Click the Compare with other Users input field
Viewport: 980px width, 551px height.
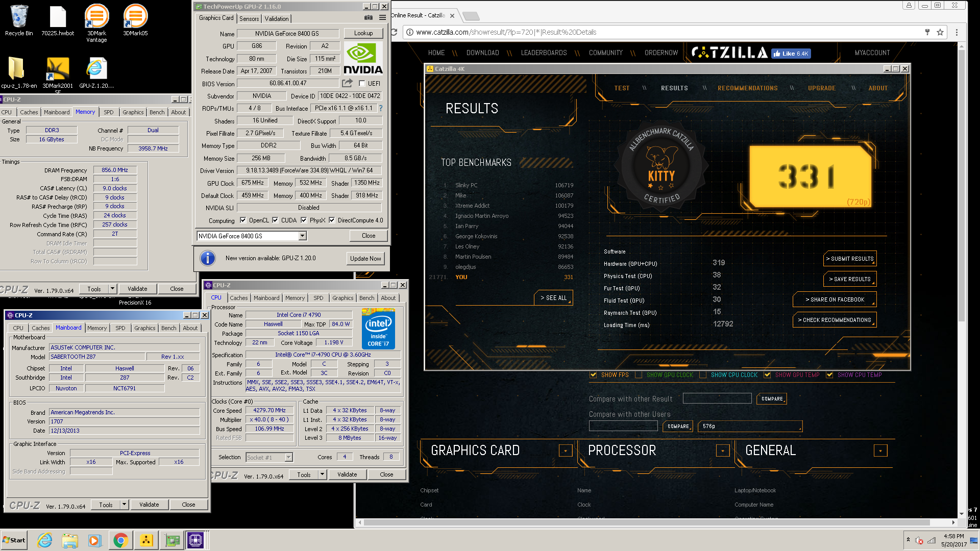[624, 426]
